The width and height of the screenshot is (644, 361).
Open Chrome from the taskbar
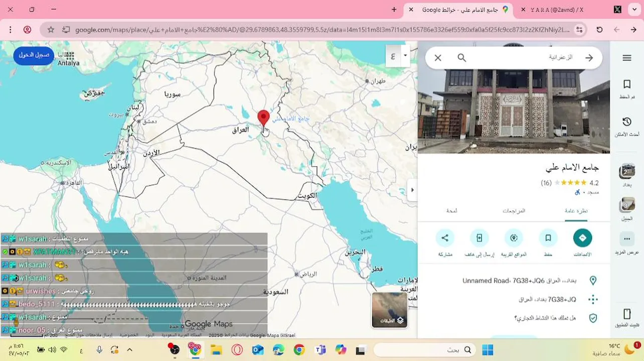(299, 349)
